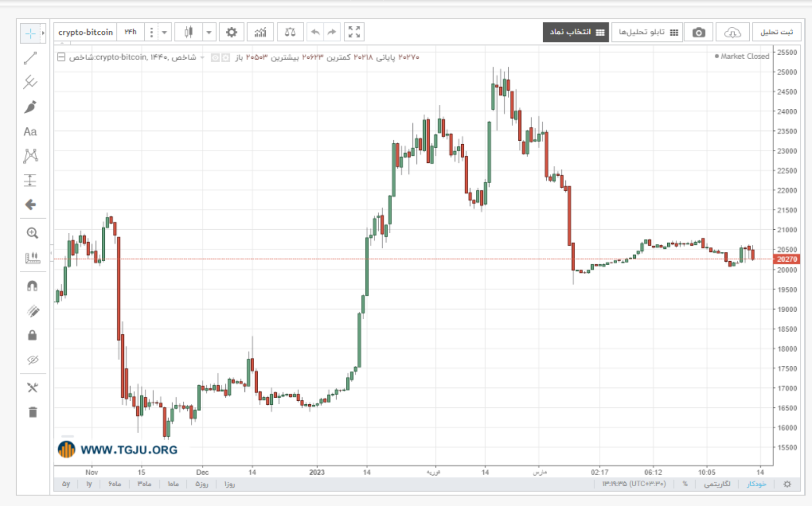Click the ثبت تحلیل button
The width and height of the screenshot is (812, 506).
pyautogui.click(x=776, y=32)
